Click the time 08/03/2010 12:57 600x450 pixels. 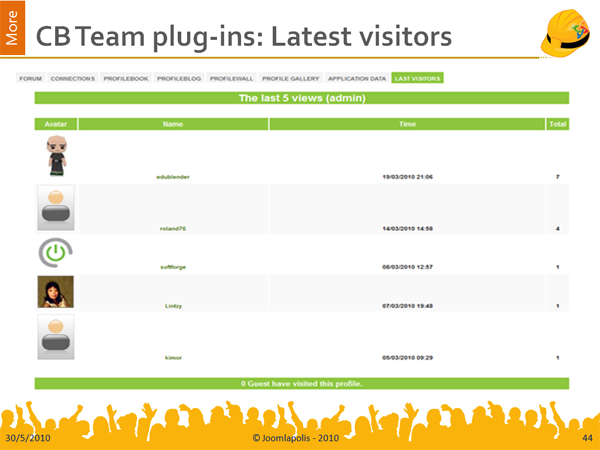point(408,267)
